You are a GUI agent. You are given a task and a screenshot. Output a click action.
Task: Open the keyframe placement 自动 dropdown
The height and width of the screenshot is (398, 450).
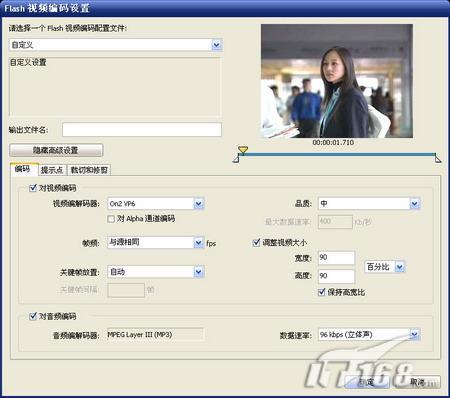156,272
